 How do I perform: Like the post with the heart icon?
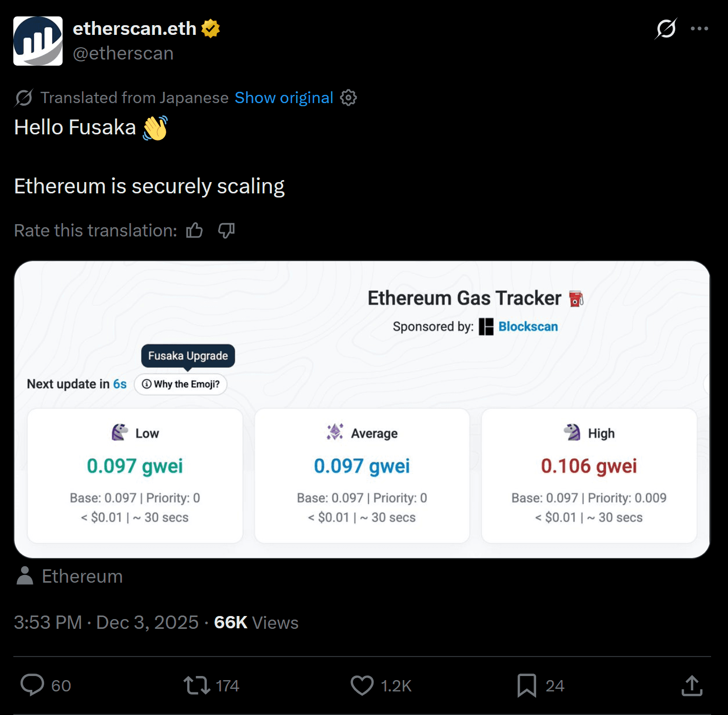pyautogui.click(x=362, y=685)
